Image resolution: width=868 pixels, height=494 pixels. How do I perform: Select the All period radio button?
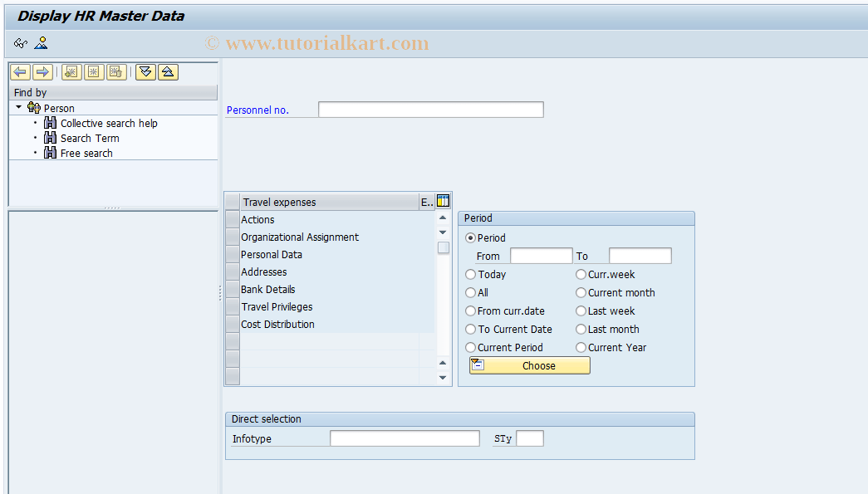[471, 292]
